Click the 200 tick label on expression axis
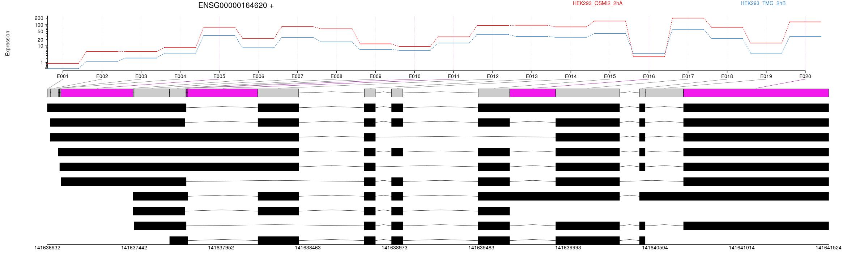The width and height of the screenshot is (868, 253). point(39,18)
